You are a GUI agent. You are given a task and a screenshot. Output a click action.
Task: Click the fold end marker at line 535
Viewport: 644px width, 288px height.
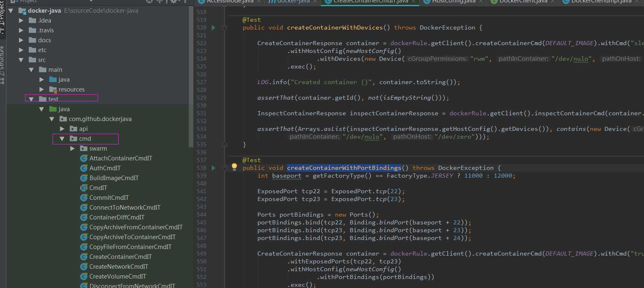point(225,144)
